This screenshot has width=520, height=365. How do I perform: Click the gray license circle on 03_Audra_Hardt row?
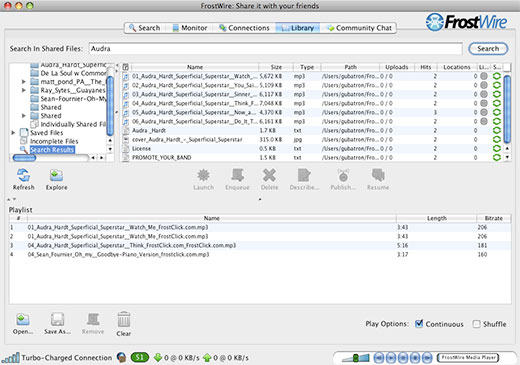[484, 94]
